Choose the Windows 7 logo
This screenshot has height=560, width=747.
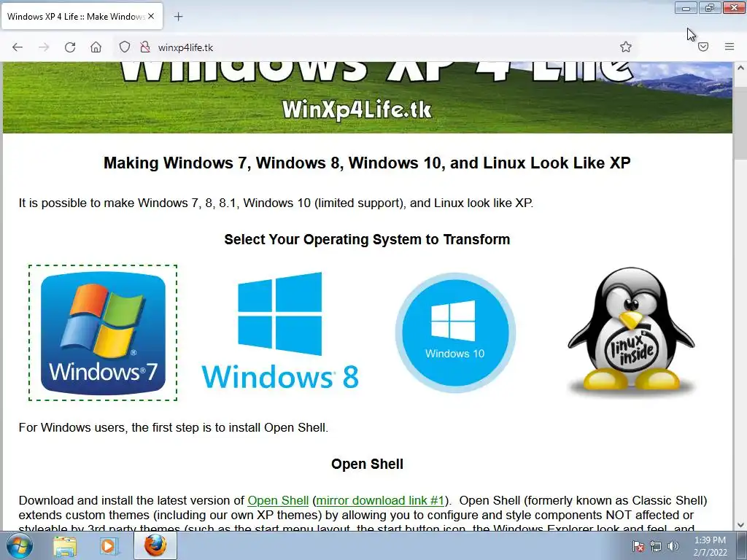coord(103,332)
